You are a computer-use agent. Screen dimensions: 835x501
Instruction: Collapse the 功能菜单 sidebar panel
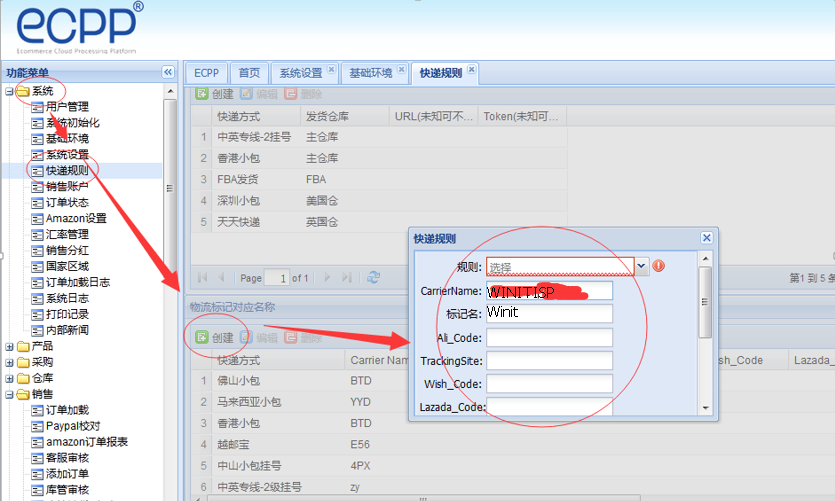tap(168, 72)
